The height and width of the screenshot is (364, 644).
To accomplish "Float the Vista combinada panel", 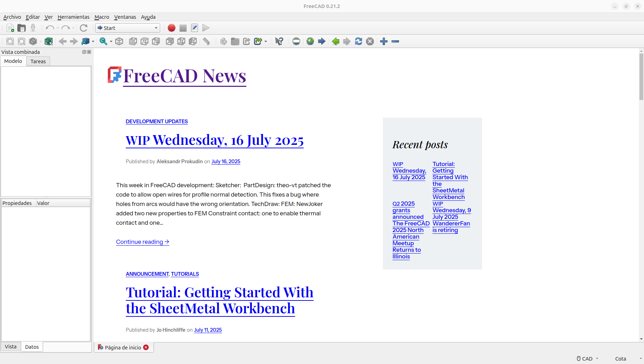I will 84,52.
